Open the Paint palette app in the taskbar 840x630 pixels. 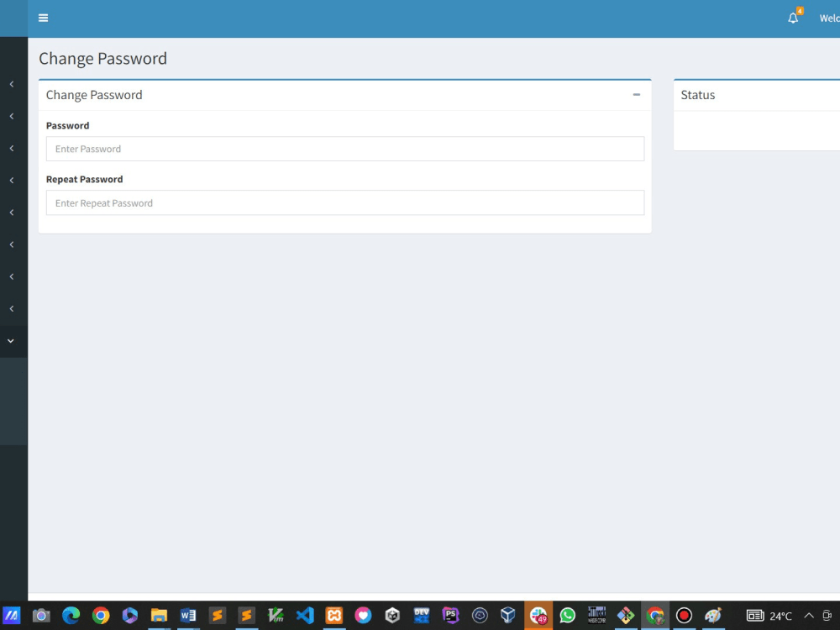[713, 616]
